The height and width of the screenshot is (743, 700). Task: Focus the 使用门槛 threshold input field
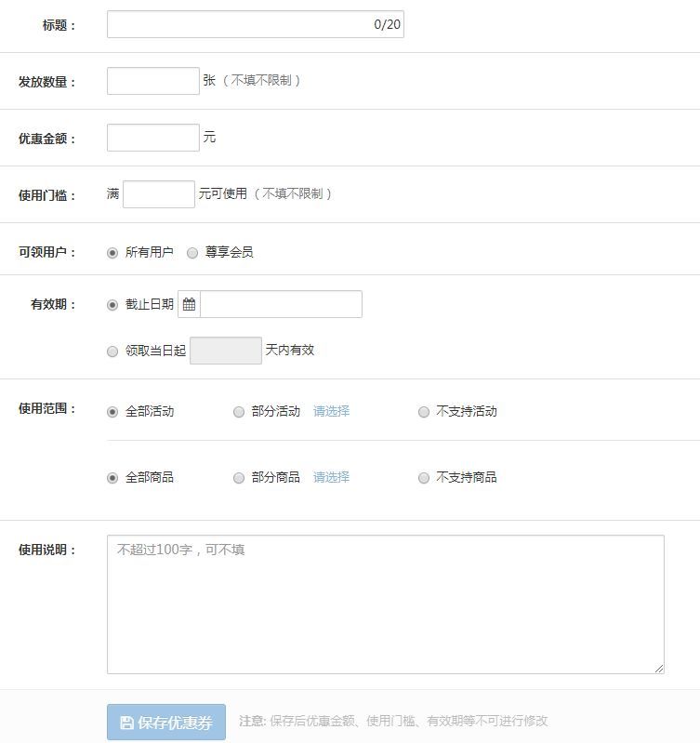159,194
